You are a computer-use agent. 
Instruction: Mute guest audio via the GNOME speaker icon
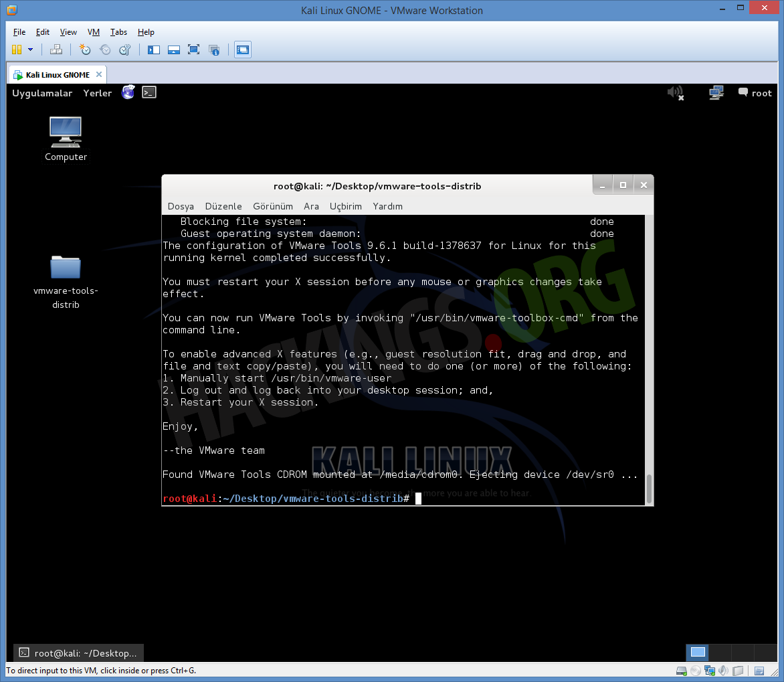pos(675,93)
